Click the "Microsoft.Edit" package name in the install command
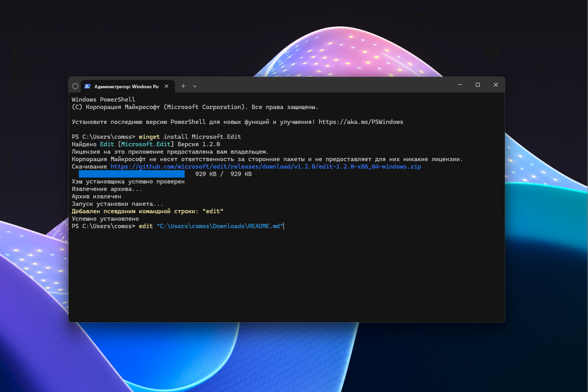The image size is (588, 392). tap(216, 137)
